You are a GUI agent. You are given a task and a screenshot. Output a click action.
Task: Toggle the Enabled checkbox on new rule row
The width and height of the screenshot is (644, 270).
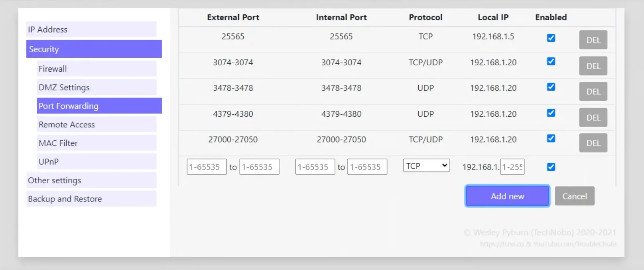(x=551, y=167)
